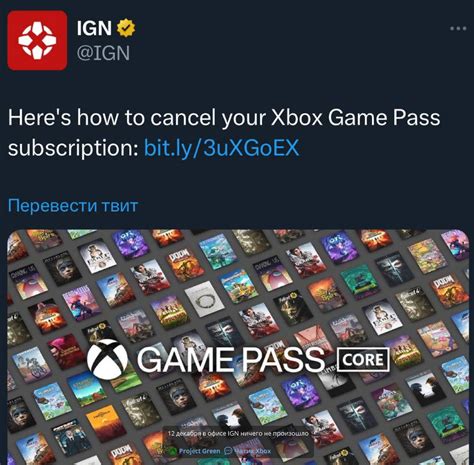This screenshot has width=474, height=465.
Task: Open the Project Green watermark link
Action: (199, 451)
